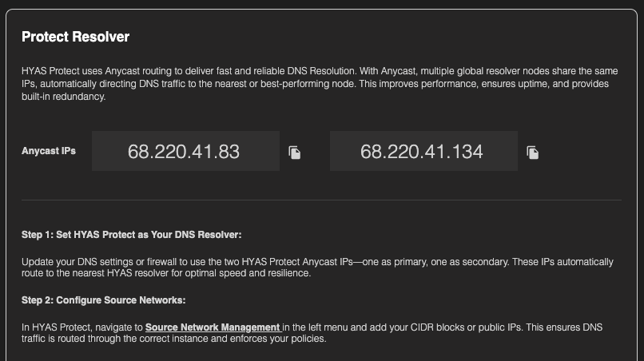Select the 68.220.41.83 IP address box
This screenshot has height=361, width=644.
pos(185,151)
